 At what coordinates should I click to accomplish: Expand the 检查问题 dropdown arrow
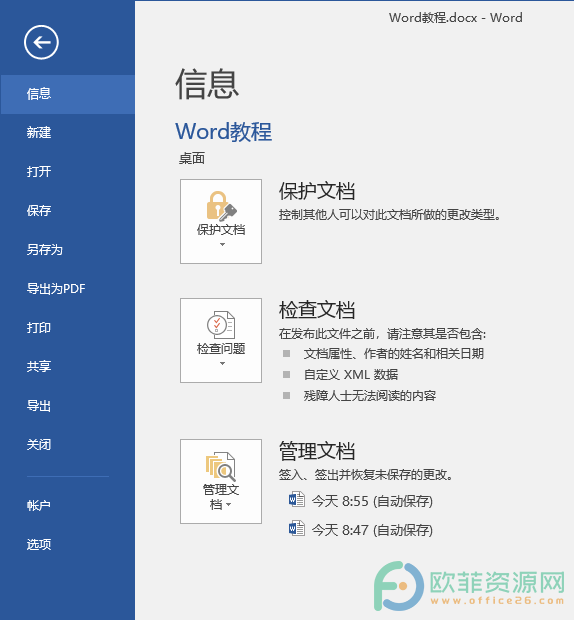coord(222,363)
